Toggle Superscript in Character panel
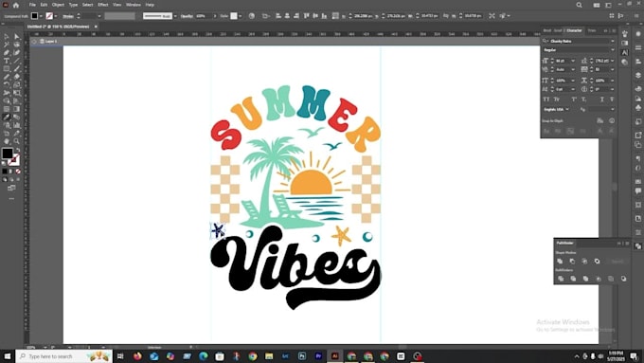Screen dimensions: 644x363 click(x=574, y=100)
